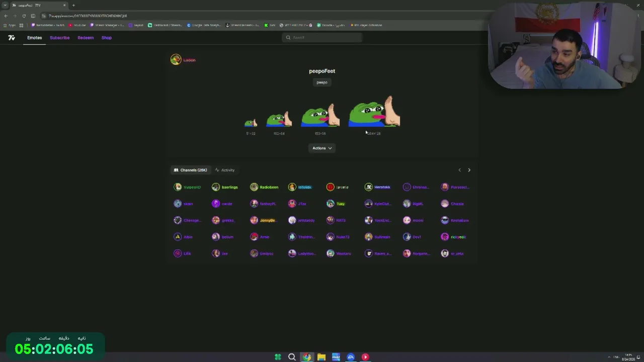The height and width of the screenshot is (362, 644).
Task: Open emote owner Laden's profile
Action: 183,60
